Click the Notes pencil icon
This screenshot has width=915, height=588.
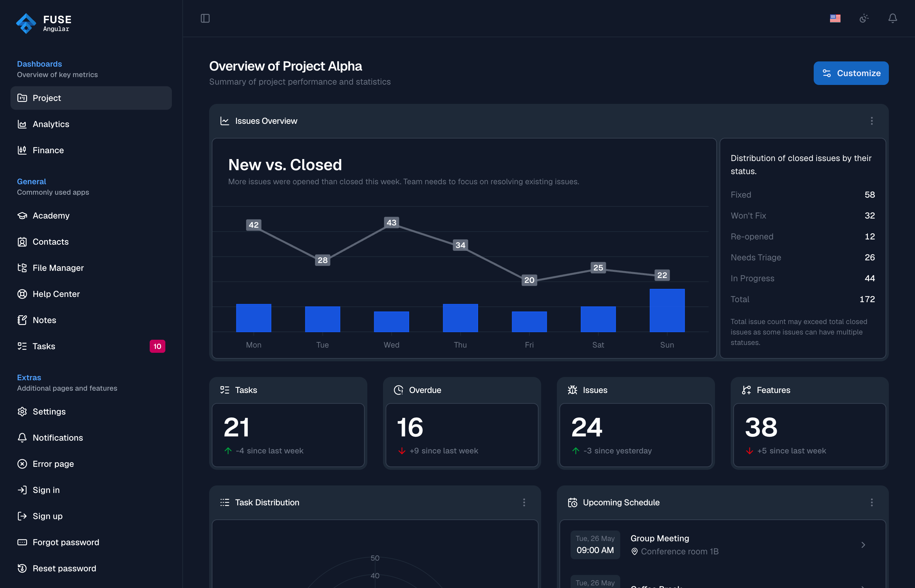(x=22, y=320)
